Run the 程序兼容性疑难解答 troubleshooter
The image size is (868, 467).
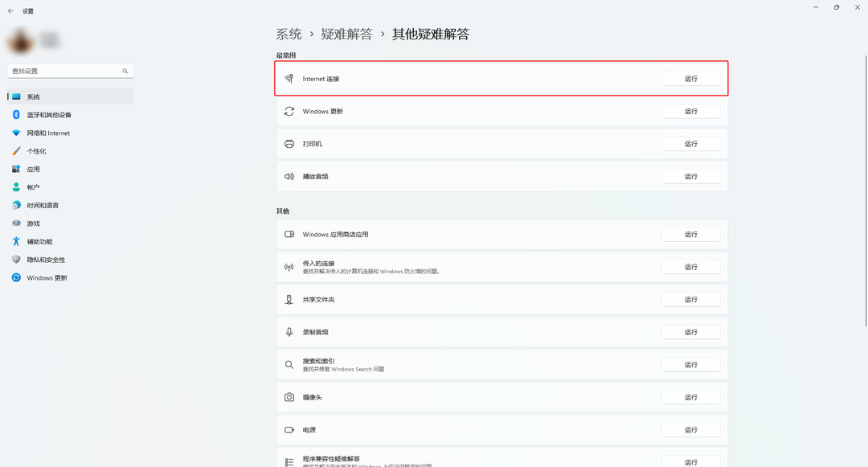(x=691, y=461)
